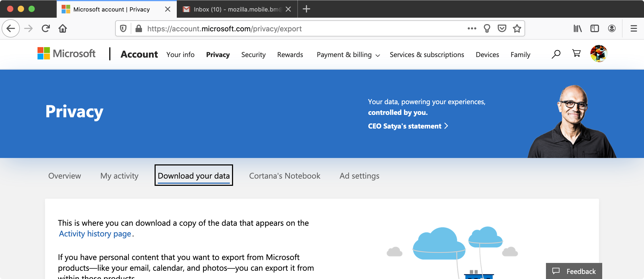Click the site security padlock icon
This screenshot has height=279, width=644.
click(139, 28)
